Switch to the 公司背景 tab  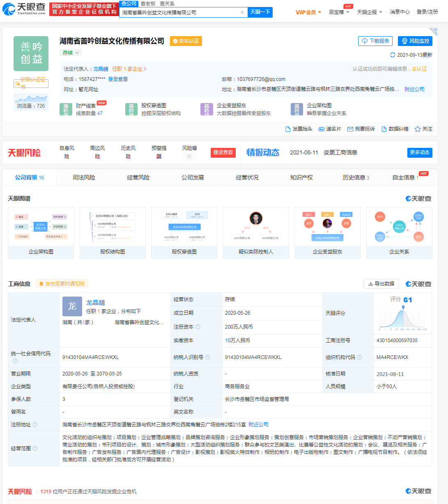[x=30, y=177]
